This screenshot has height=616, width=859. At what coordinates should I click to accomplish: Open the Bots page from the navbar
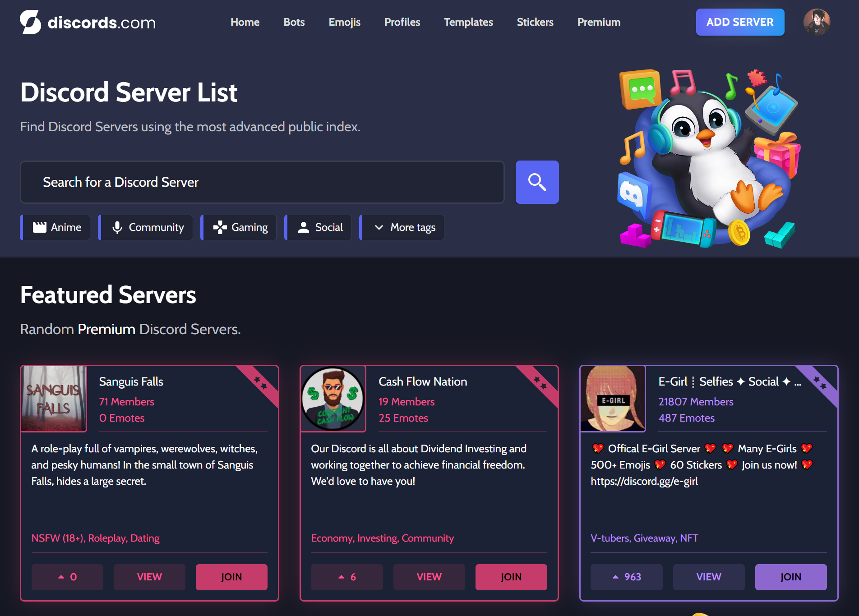294,22
